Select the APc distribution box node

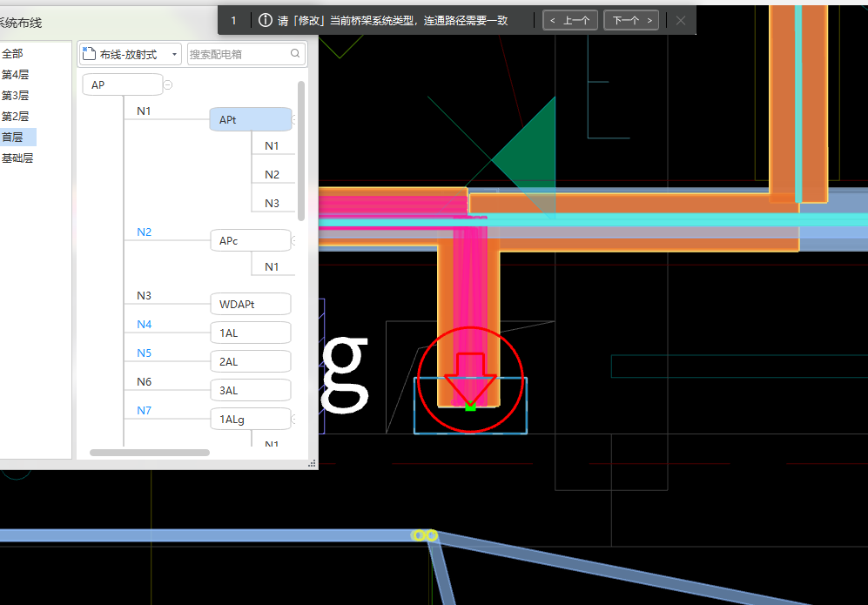point(250,241)
